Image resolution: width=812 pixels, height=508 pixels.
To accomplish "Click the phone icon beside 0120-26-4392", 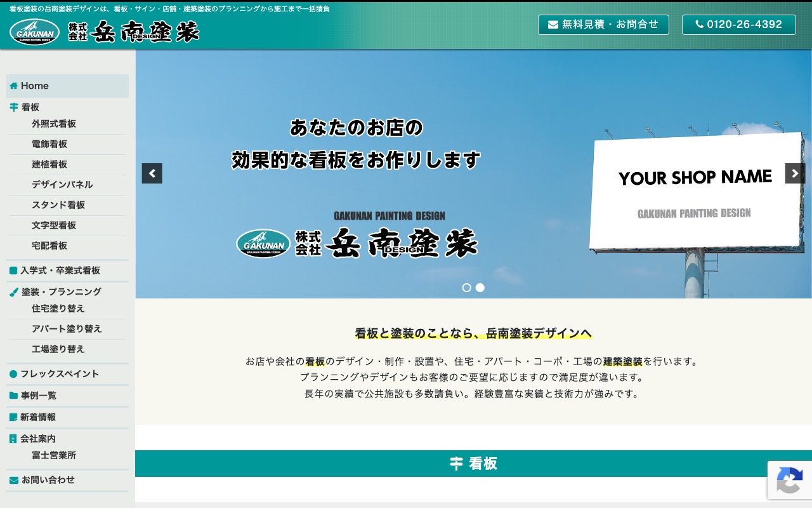I will (x=700, y=25).
